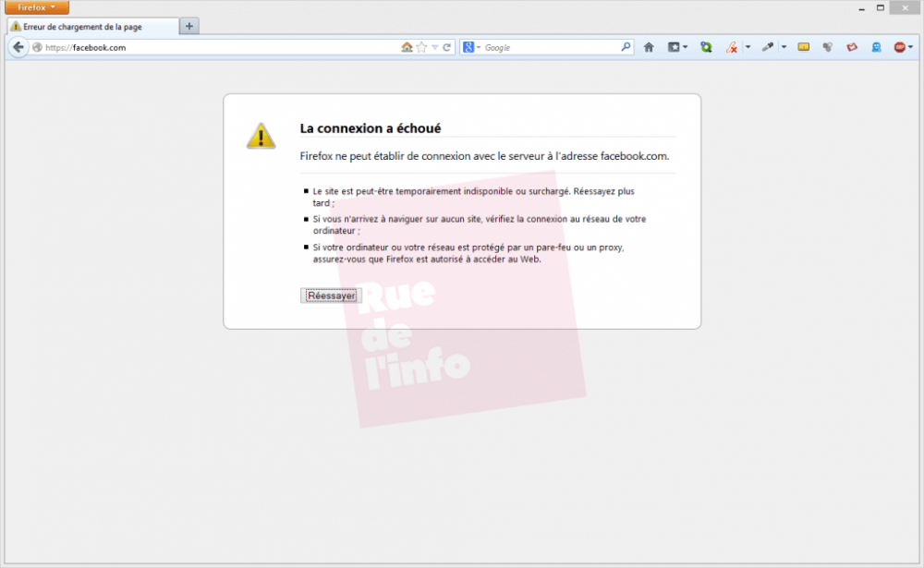Open the orange Firefox application menu
The image size is (924, 568).
click(x=37, y=7)
